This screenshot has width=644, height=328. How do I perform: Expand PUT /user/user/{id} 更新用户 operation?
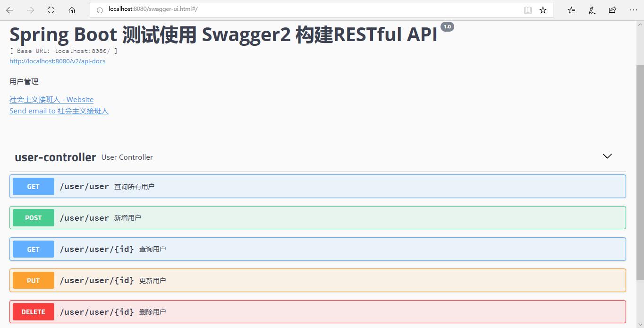tap(318, 280)
